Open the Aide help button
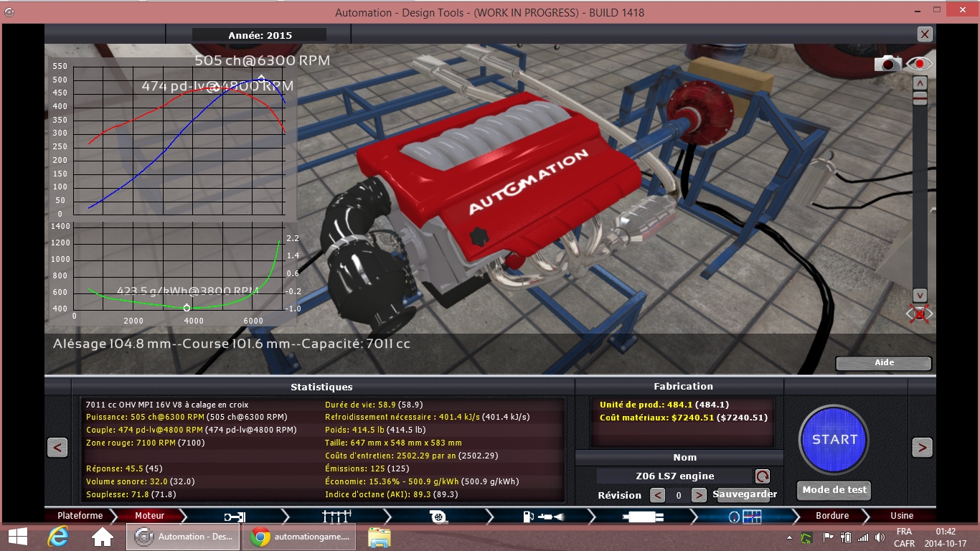The image size is (980, 551). [884, 363]
